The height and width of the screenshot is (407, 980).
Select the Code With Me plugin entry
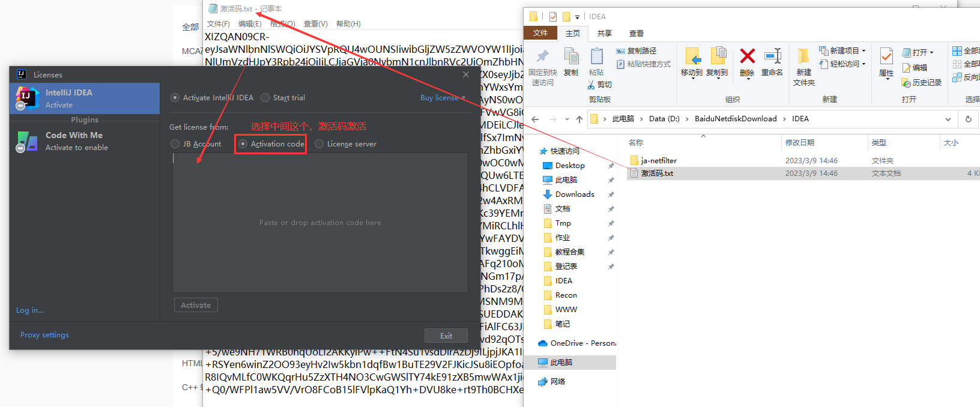point(85,141)
